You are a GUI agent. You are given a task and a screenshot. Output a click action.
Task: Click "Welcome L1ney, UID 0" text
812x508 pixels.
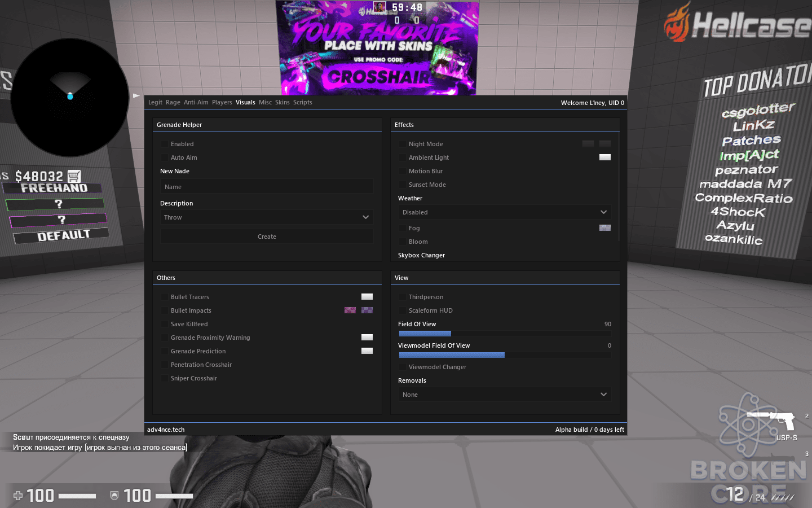click(x=593, y=103)
